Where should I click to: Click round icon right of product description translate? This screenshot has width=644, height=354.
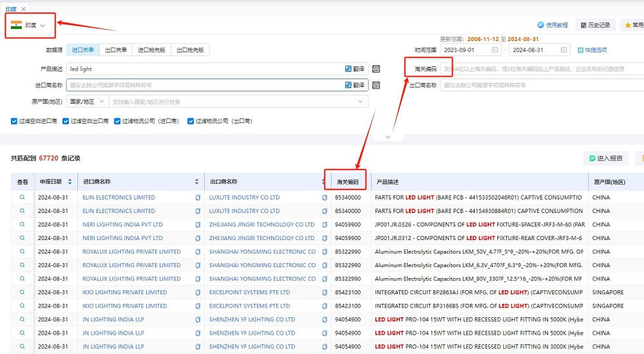pos(376,69)
